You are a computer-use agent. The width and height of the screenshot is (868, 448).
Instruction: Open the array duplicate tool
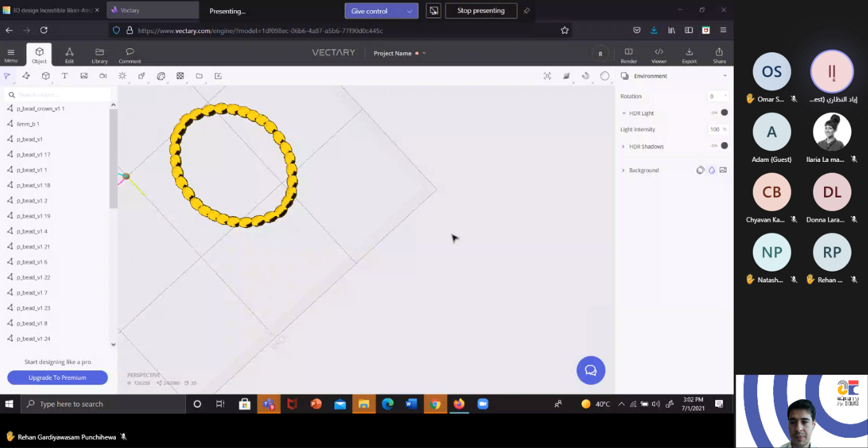tap(141, 76)
